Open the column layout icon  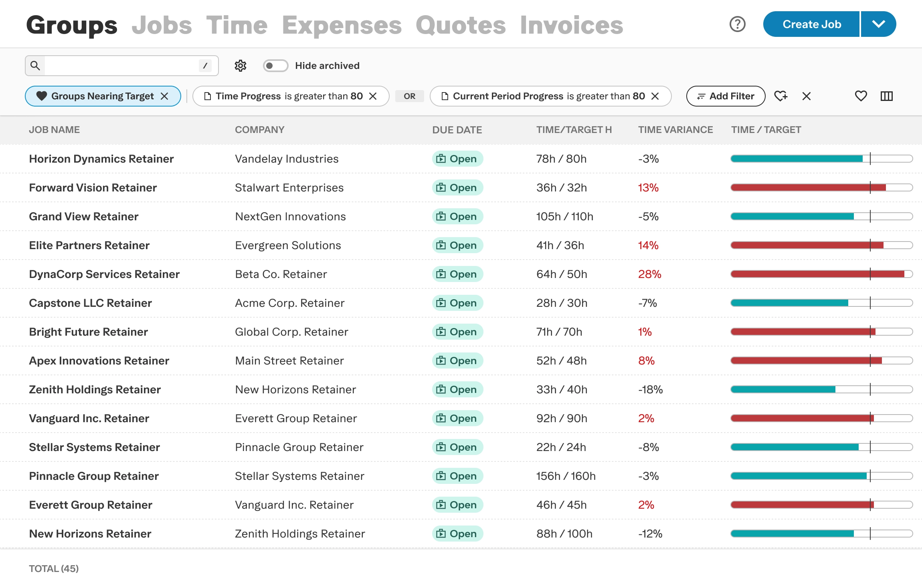pyautogui.click(x=886, y=96)
